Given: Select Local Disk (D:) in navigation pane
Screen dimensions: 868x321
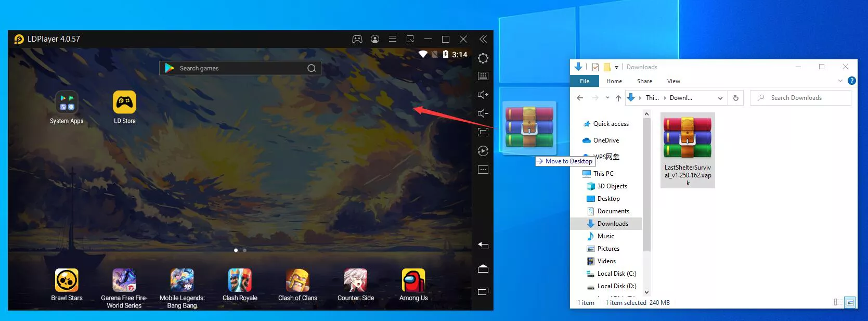Looking at the screenshot, I should [612, 286].
